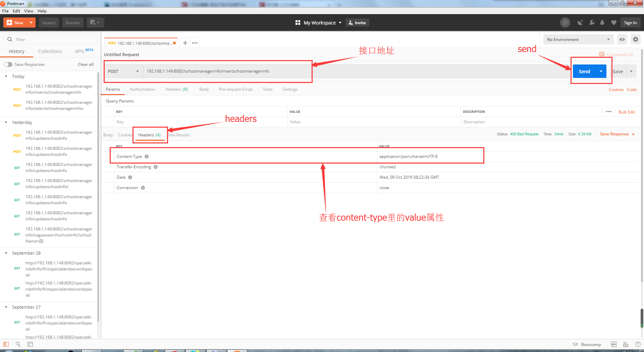Open request Authorization tab
644x352 pixels.
click(x=143, y=89)
